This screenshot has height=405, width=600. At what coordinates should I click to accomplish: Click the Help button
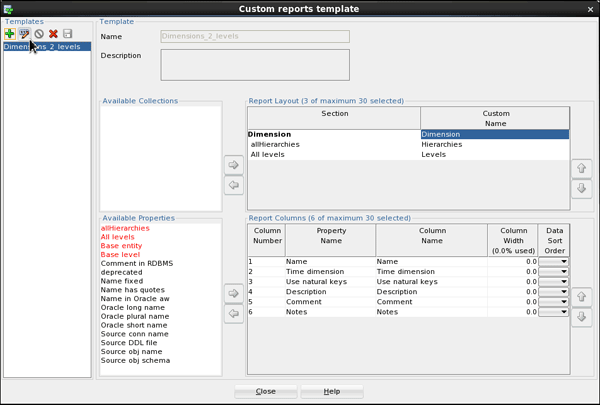point(331,392)
